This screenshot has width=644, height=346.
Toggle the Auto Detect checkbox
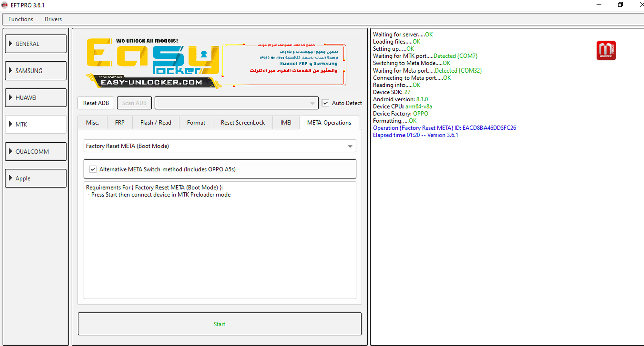326,103
